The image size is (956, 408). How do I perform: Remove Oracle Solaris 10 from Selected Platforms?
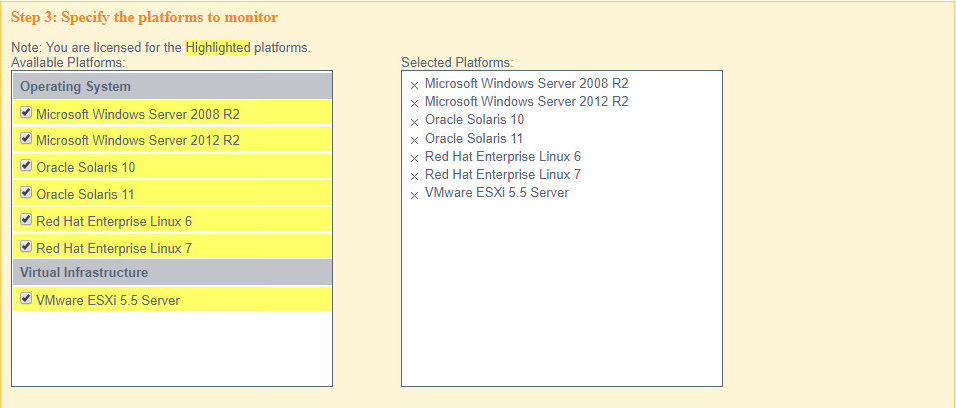tap(414, 121)
